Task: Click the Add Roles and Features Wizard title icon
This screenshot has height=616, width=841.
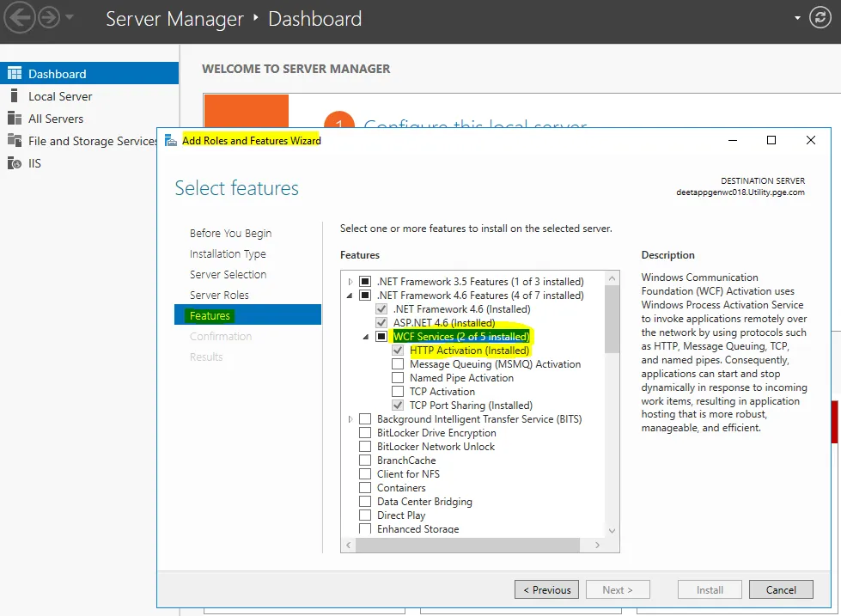Action: (x=171, y=141)
